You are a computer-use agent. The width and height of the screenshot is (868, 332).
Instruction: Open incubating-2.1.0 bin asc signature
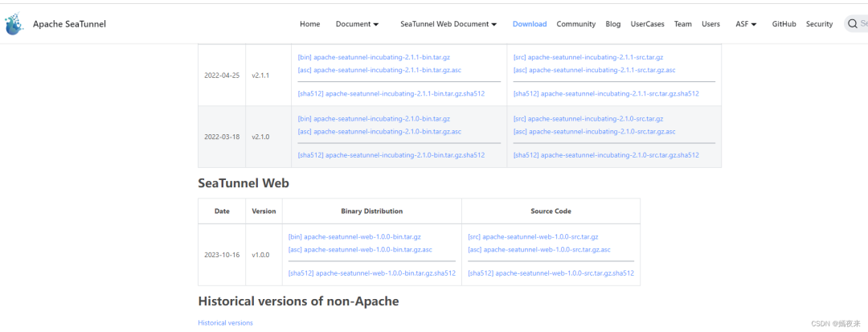pyautogui.click(x=379, y=132)
